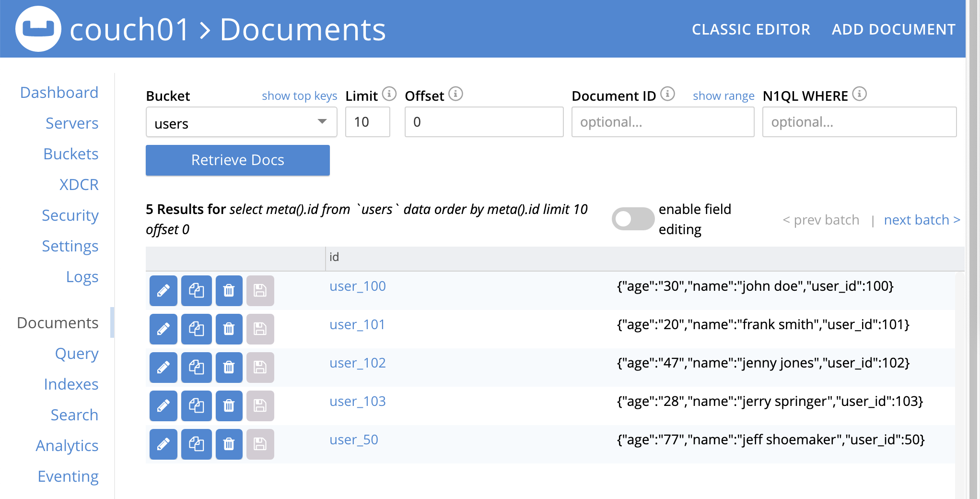Click the Couchbase logo icon
The height and width of the screenshot is (499, 980).
tap(38, 29)
